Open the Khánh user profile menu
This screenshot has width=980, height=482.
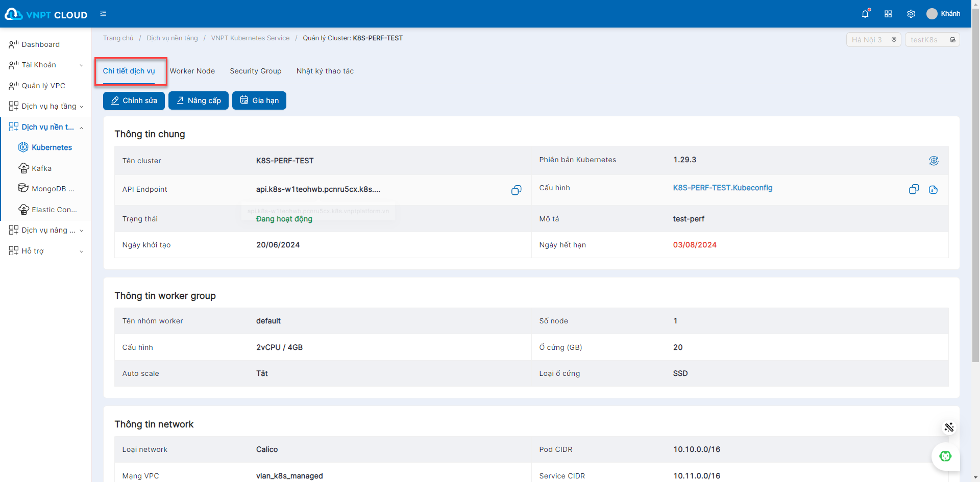pyautogui.click(x=943, y=14)
